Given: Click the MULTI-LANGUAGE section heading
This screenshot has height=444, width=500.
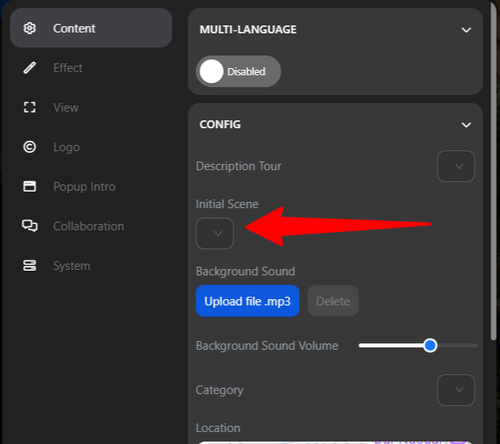Looking at the screenshot, I should tap(248, 29).
